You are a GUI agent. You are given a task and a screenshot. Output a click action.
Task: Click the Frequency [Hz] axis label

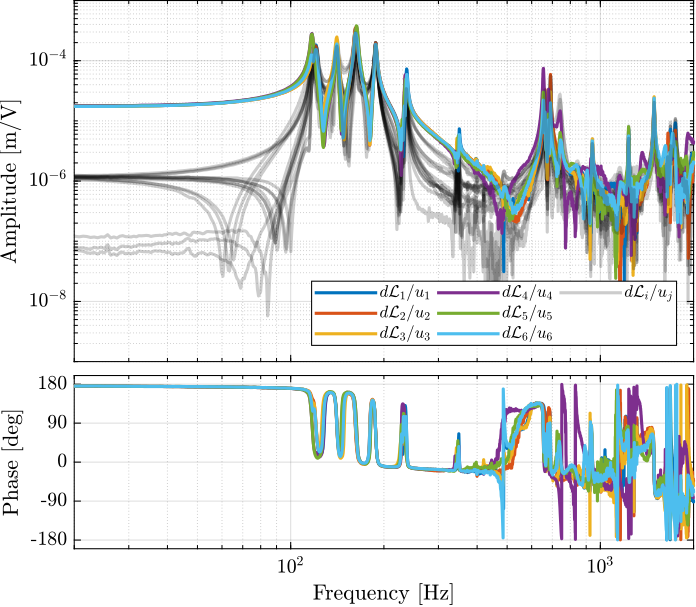point(384,594)
